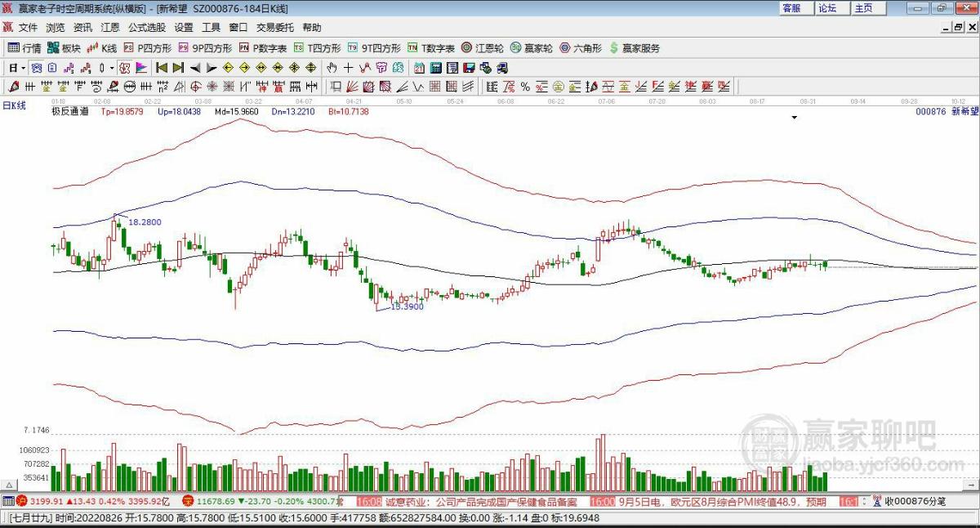This screenshot has height=528, width=980.
Task: Open the 江恩 menu
Action: pyautogui.click(x=109, y=27)
